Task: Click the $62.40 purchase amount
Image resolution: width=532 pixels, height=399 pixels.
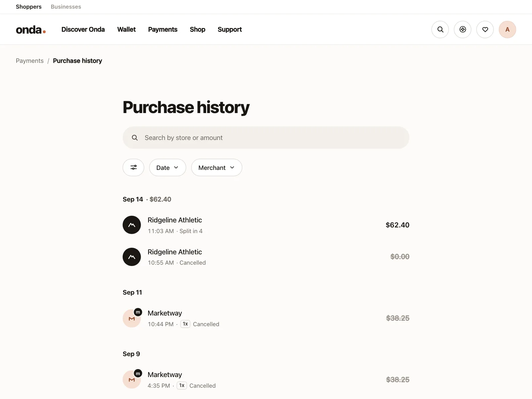Action: (397, 225)
